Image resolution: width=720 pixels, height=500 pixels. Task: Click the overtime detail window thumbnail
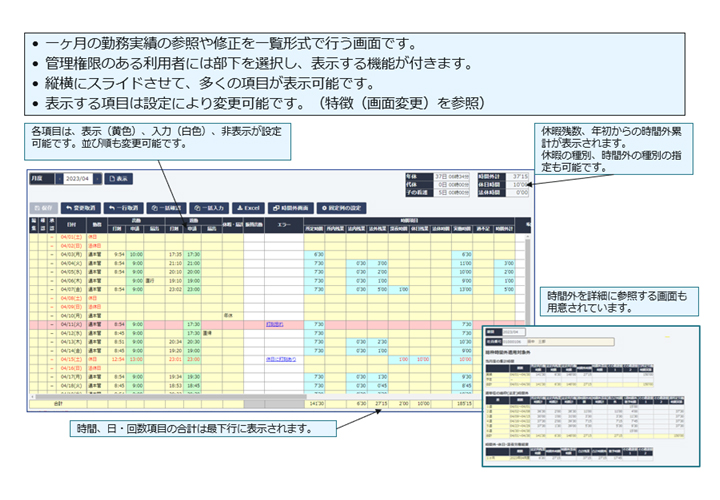tap(591, 396)
